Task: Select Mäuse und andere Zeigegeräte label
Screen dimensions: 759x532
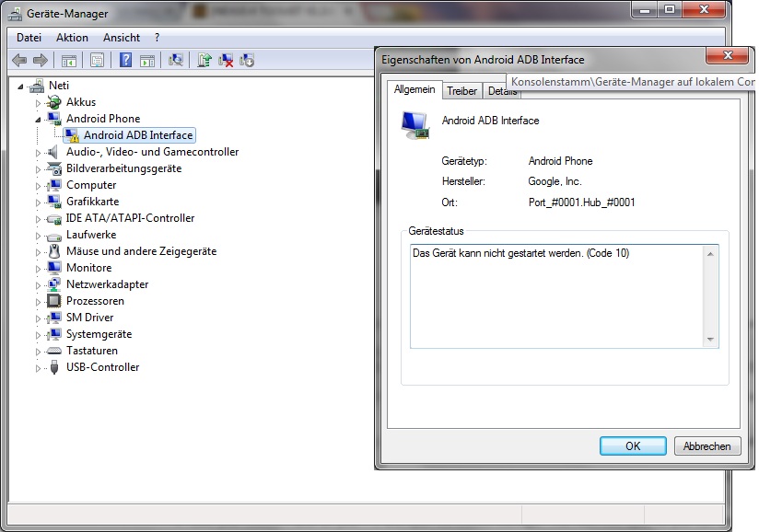Action: pyautogui.click(x=141, y=251)
